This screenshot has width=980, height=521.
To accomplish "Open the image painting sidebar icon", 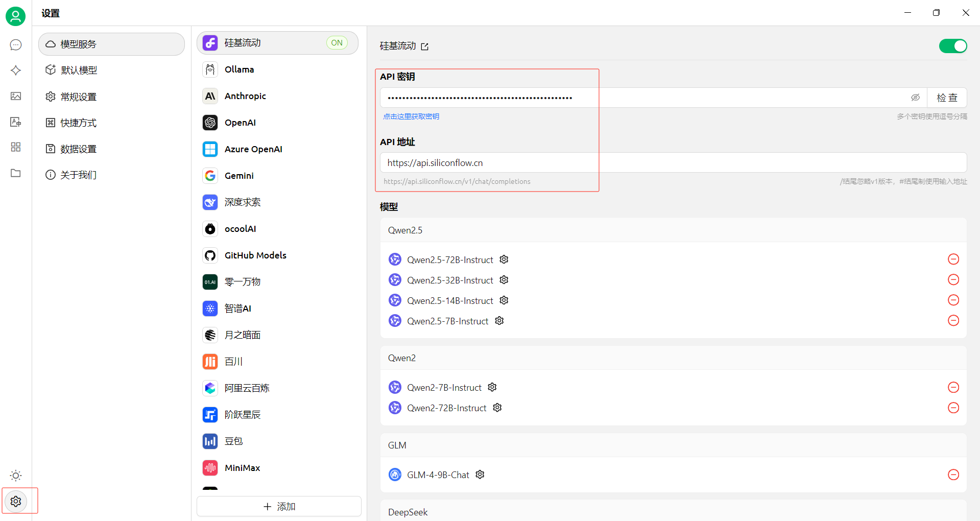I will pos(16,96).
